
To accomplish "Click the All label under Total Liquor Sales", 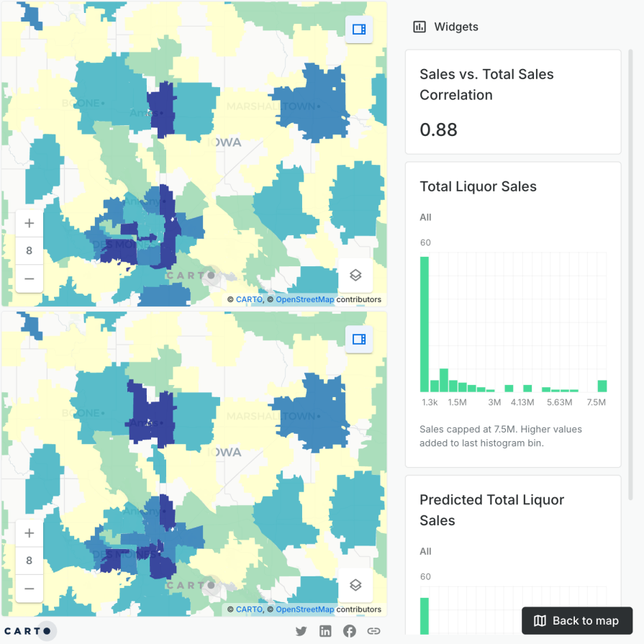I will pyautogui.click(x=425, y=217).
